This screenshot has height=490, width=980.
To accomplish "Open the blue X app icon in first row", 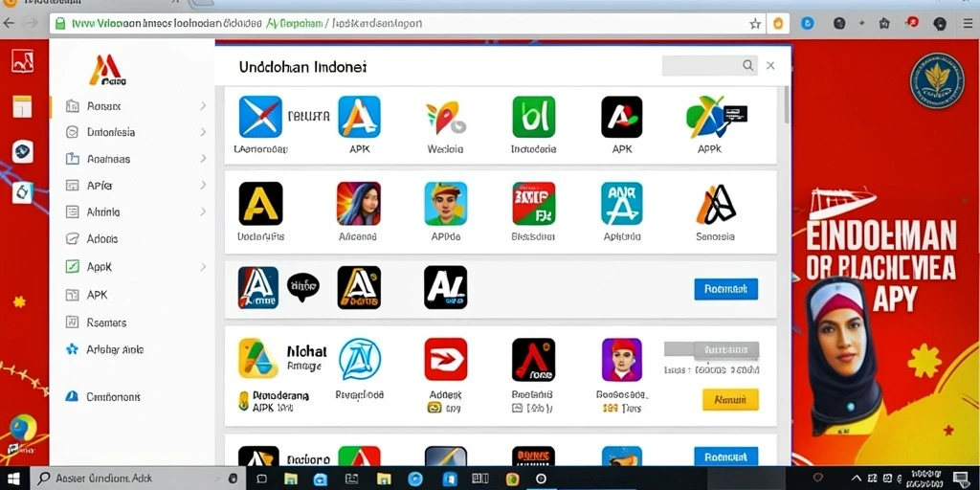I will (x=260, y=117).
